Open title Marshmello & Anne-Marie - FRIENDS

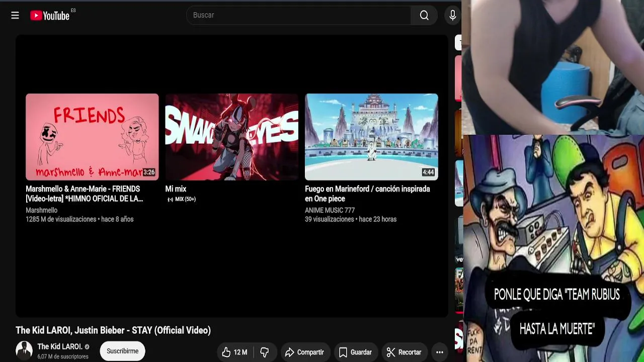84,194
